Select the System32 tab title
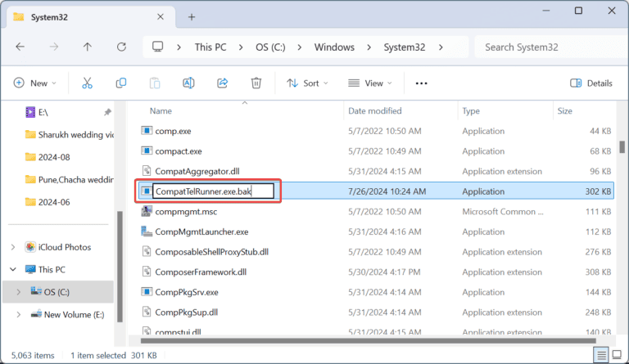The image size is (629, 364). point(49,17)
